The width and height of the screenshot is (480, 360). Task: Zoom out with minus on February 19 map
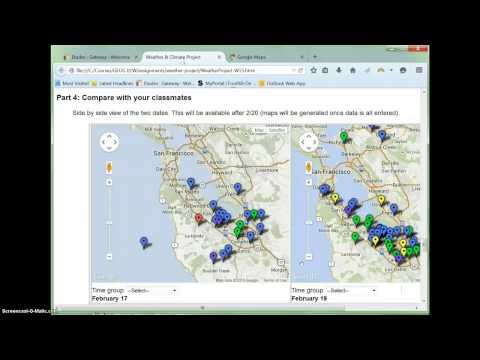[309, 256]
